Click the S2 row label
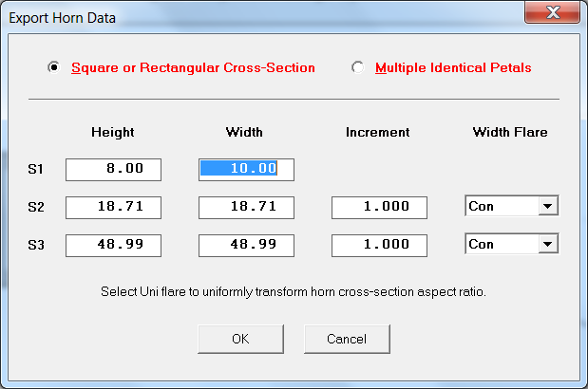Screen dimensions: 588x389 click(x=36, y=207)
